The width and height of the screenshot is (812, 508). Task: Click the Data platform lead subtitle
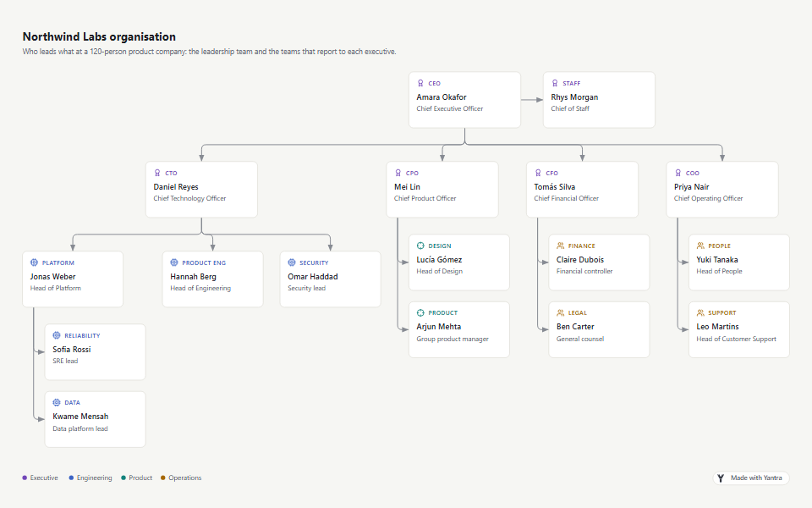point(80,428)
